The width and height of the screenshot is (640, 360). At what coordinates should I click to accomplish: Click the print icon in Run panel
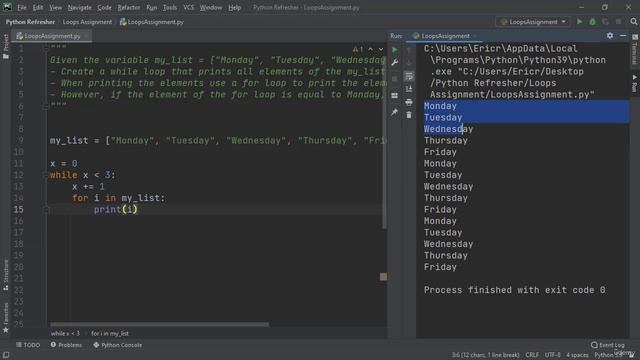tap(409, 102)
